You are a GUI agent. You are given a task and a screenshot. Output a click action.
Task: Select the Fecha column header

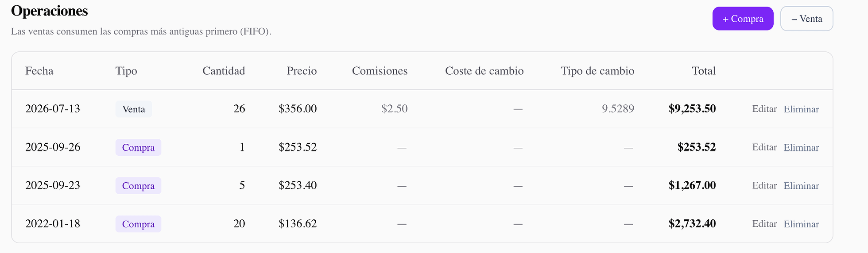pyautogui.click(x=39, y=71)
